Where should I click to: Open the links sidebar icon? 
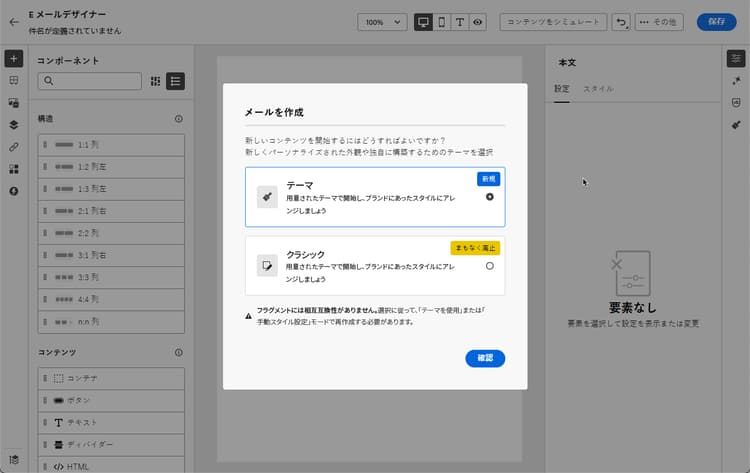(x=14, y=147)
